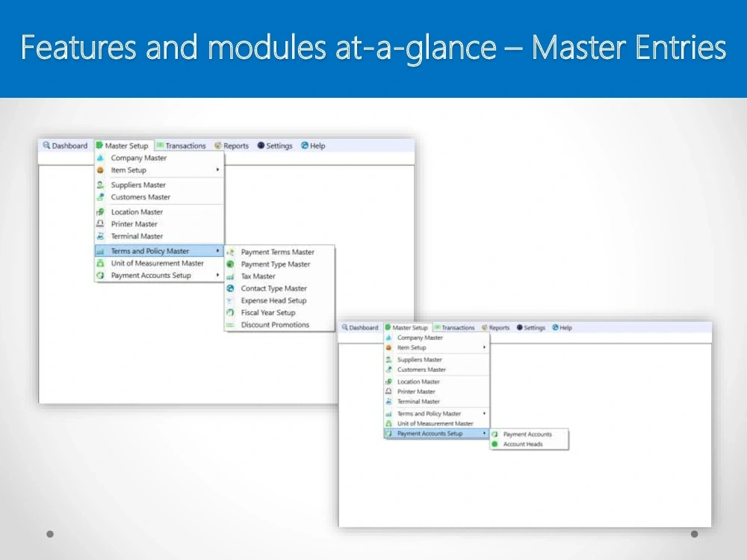Click the Fiscal Year Setup icon
The height and width of the screenshot is (560, 747).
pos(230,312)
